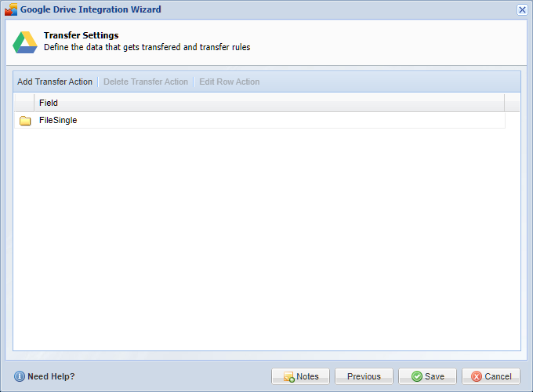Click the Field column header

[49, 103]
